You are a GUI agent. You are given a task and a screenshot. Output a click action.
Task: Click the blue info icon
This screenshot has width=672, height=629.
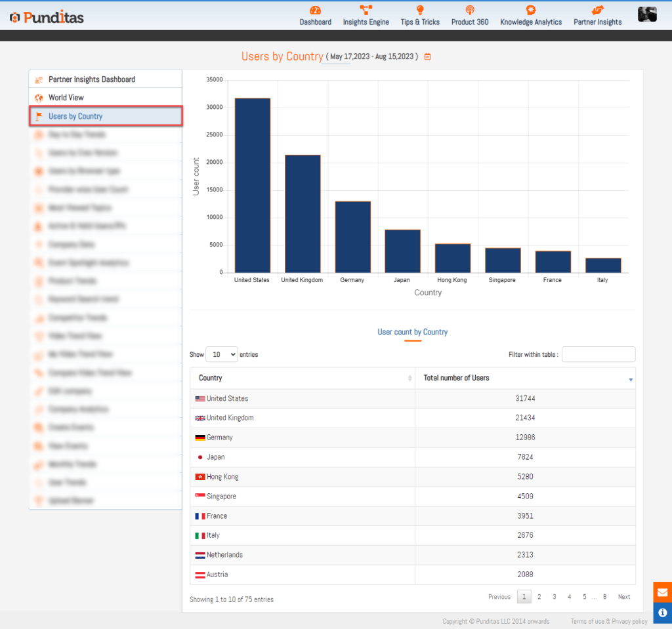(x=662, y=613)
